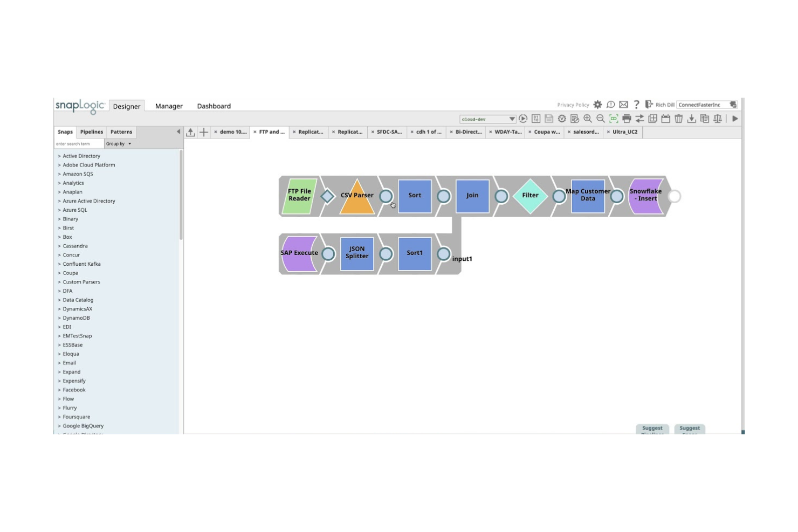
Task: Select the CSV Parser snap
Action: (357, 196)
